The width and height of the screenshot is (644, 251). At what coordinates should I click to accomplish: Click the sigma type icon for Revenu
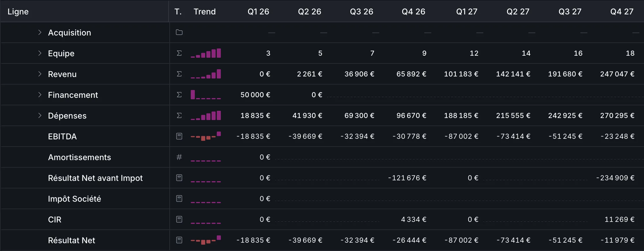point(179,74)
